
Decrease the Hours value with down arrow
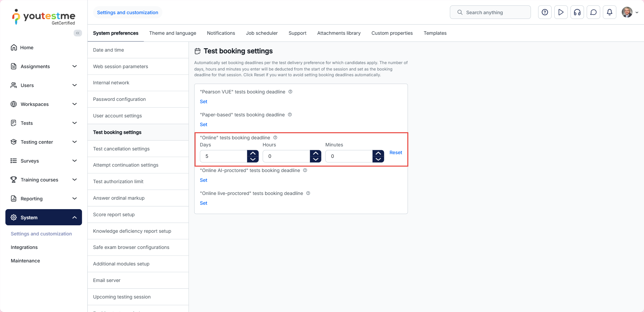pyautogui.click(x=315, y=159)
